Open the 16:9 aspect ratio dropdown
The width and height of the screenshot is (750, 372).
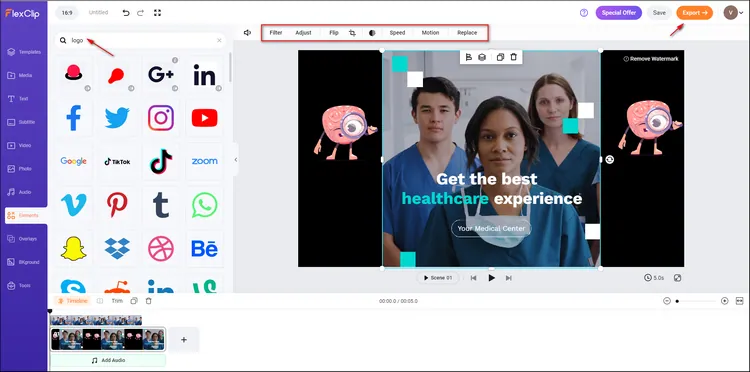pyautogui.click(x=67, y=13)
